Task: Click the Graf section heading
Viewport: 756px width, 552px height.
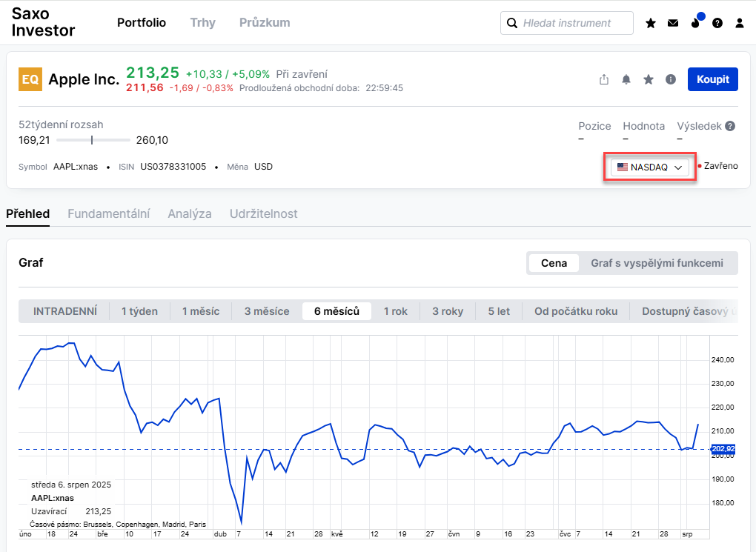Action: pyautogui.click(x=31, y=263)
